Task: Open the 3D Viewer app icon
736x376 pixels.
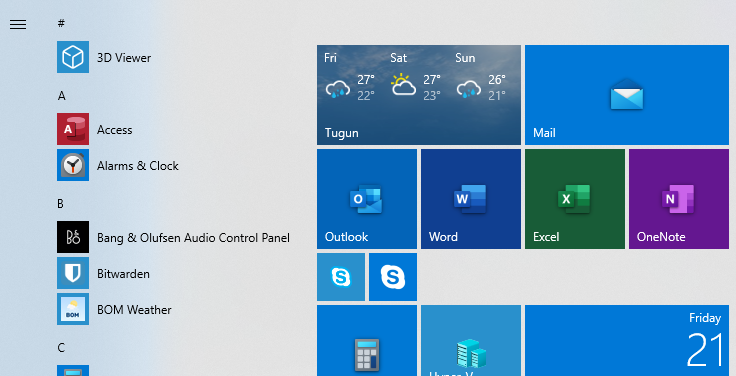Action: coord(73,57)
